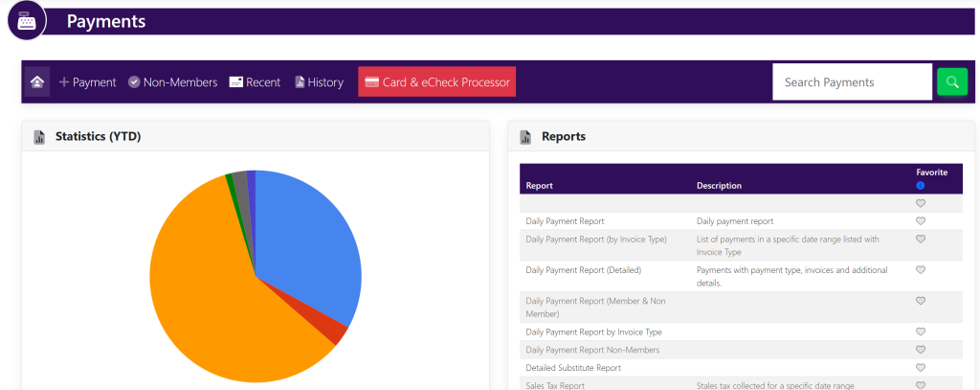Screen dimensions: 980x390
Task: Open payment History
Action: pyautogui.click(x=319, y=82)
